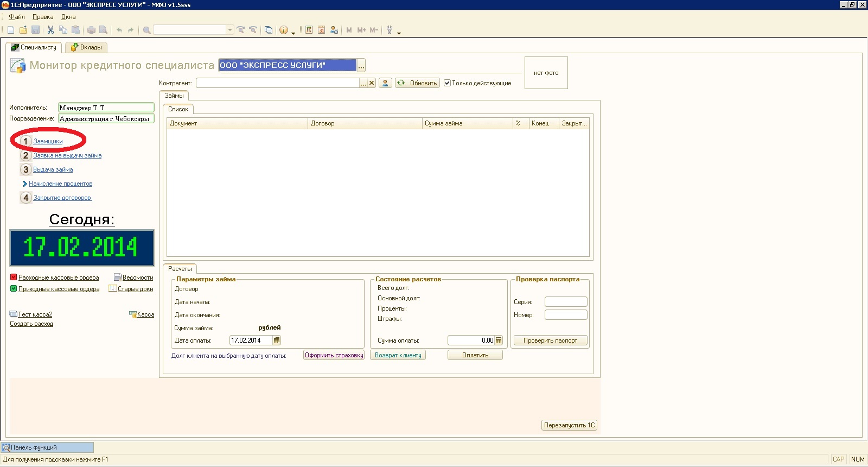Click the Обновить button
Screen dimensions: 868x467
click(417, 83)
